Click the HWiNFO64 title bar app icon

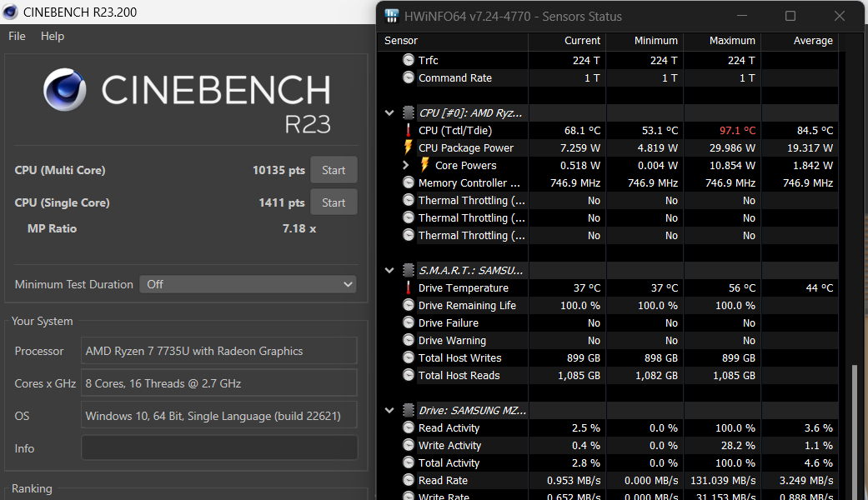(x=392, y=16)
